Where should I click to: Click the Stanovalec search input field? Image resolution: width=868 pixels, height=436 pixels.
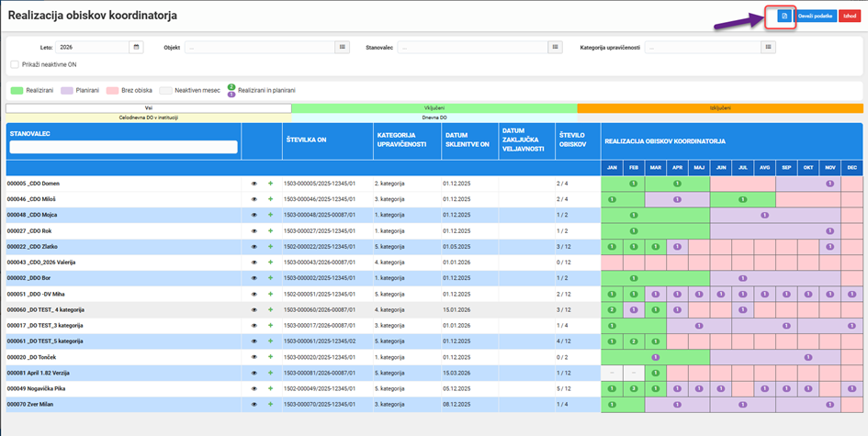click(123, 147)
